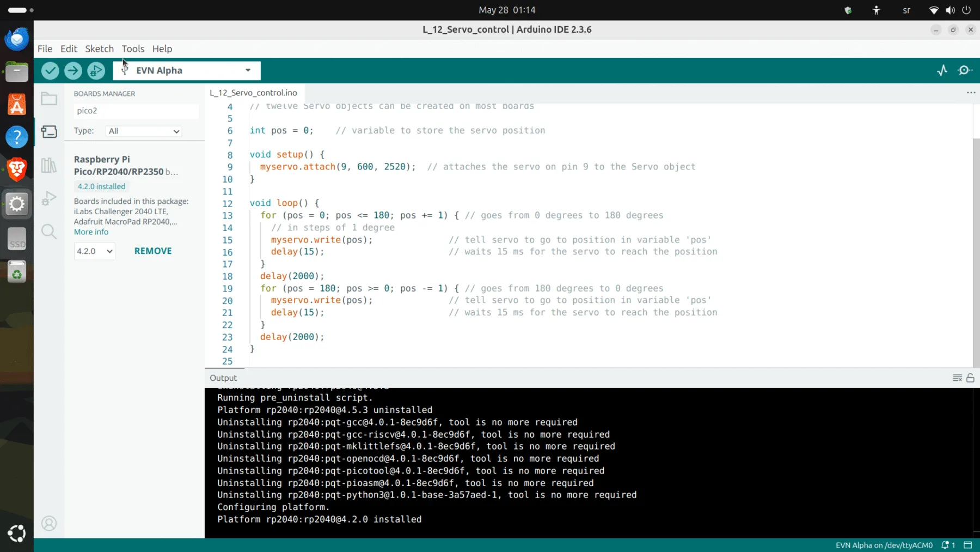This screenshot has width=980, height=552.
Task: Click EVN Alpha on /dev/ttyACM0 status text
Action: pos(884,545)
